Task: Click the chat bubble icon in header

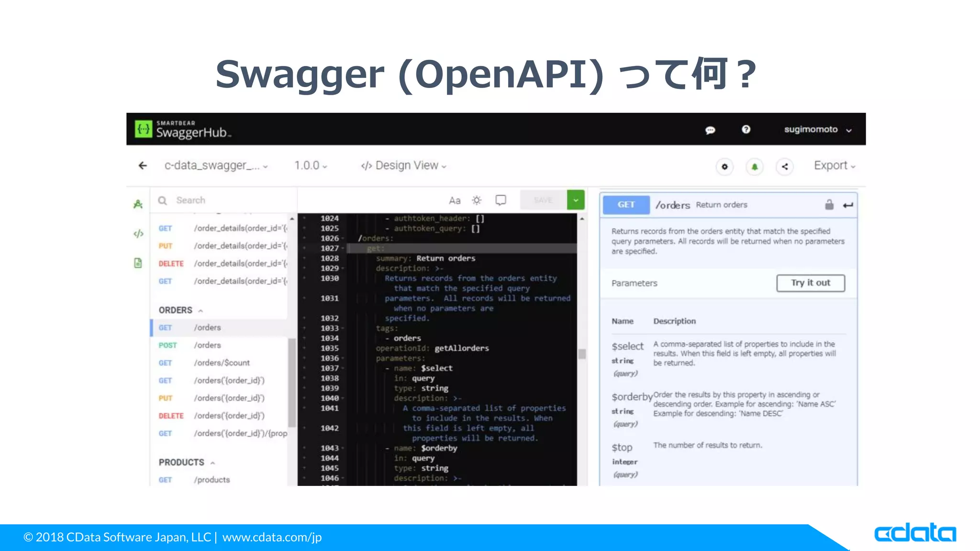Action: point(710,130)
